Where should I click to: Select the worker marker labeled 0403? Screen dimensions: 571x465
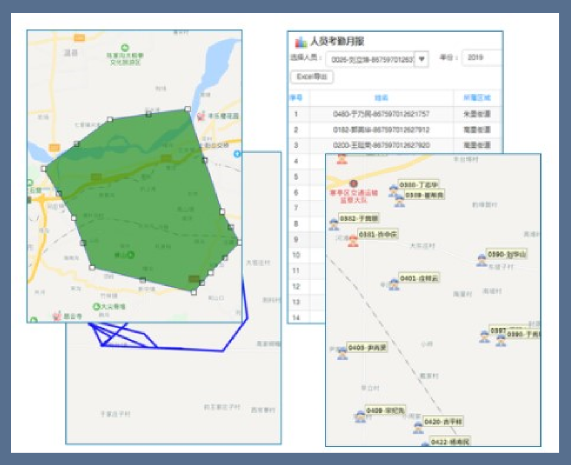tap(342, 354)
